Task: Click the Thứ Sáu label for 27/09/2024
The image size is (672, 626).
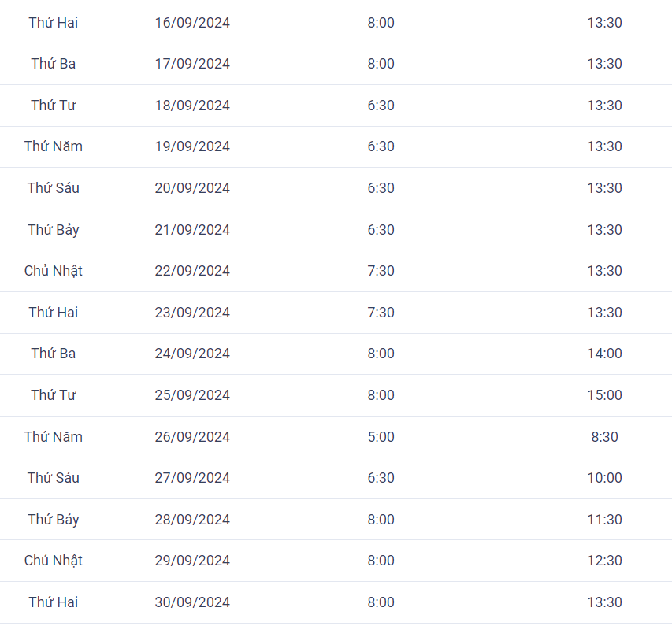Action: tap(53, 478)
